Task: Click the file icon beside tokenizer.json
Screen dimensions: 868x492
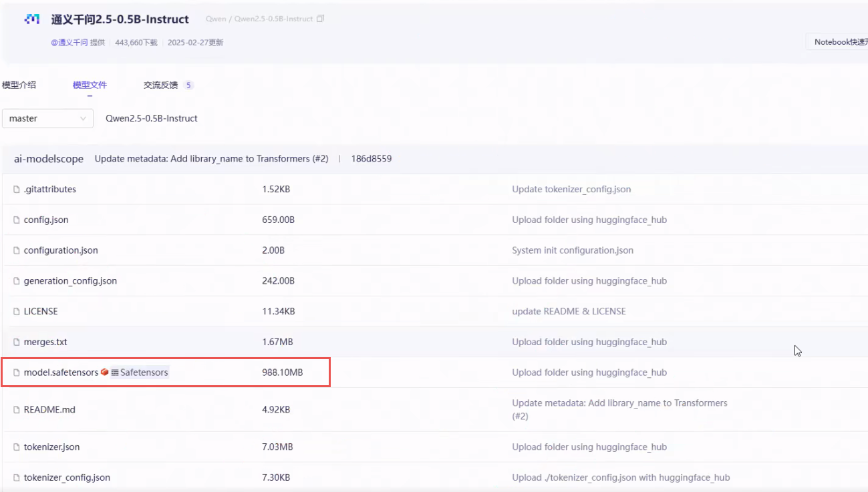Action: tap(17, 447)
